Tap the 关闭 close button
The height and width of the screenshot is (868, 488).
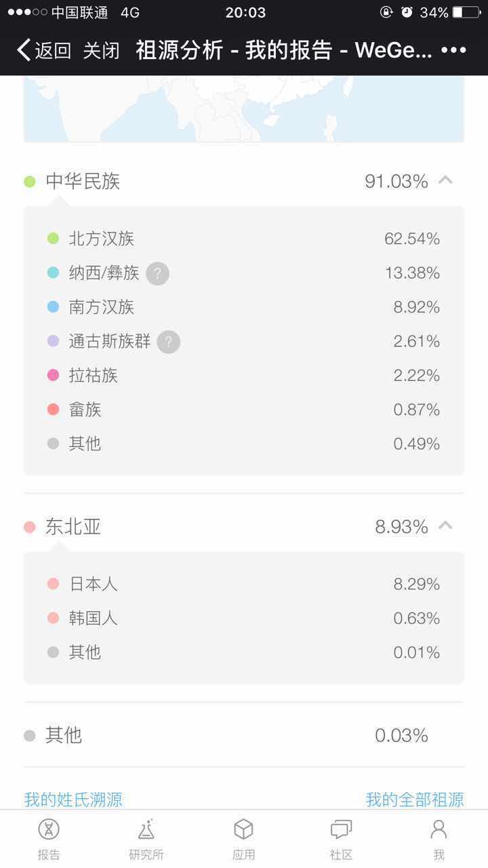coord(101,50)
